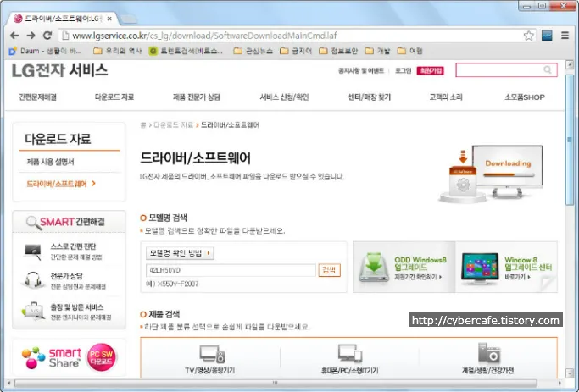The height and width of the screenshot is (392, 579).
Task: Click the example text 예) X550V-F2007
Action: pyautogui.click(x=172, y=284)
